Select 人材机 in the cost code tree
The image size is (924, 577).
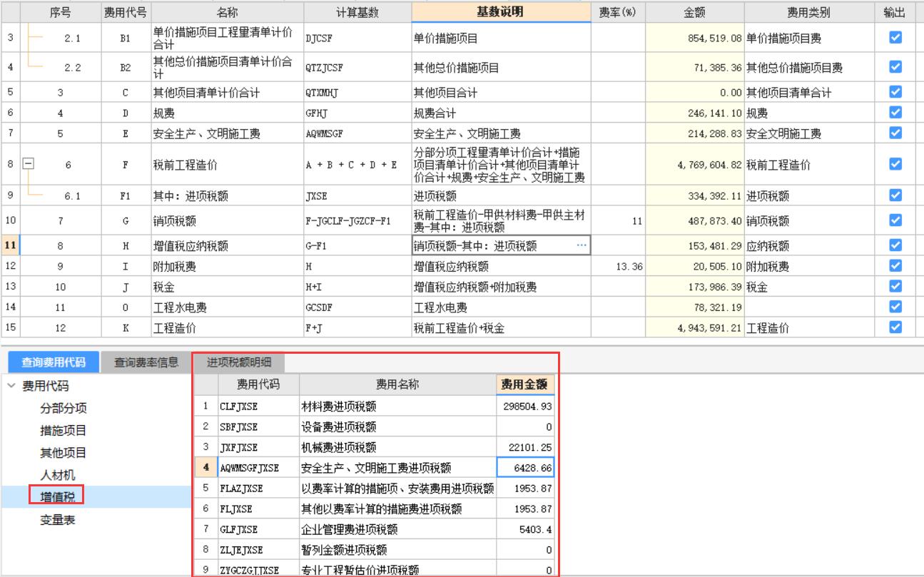click(57, 475)
